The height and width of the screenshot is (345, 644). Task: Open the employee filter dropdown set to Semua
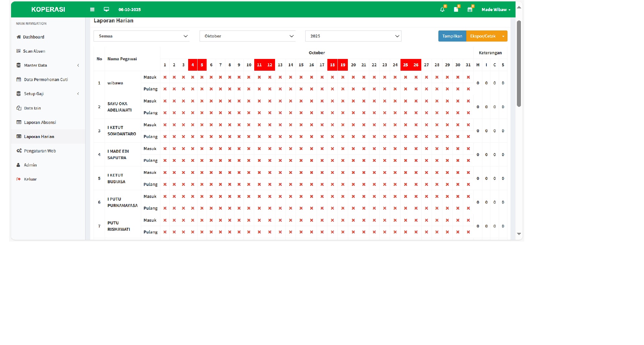pyautogui.click(x=141, y=36)
